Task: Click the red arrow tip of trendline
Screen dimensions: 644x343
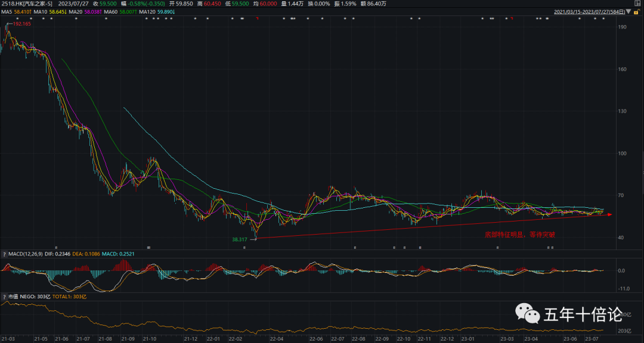Action: tap(609, 214)
